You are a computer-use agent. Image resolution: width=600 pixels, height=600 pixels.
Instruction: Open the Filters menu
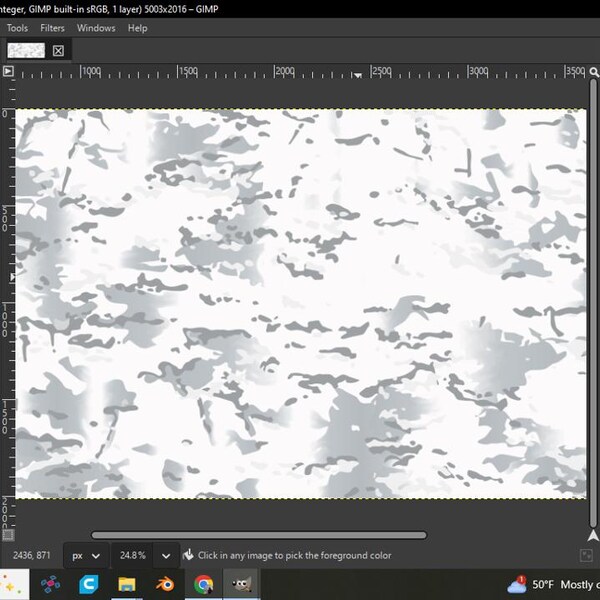click(x=52, y=28)
